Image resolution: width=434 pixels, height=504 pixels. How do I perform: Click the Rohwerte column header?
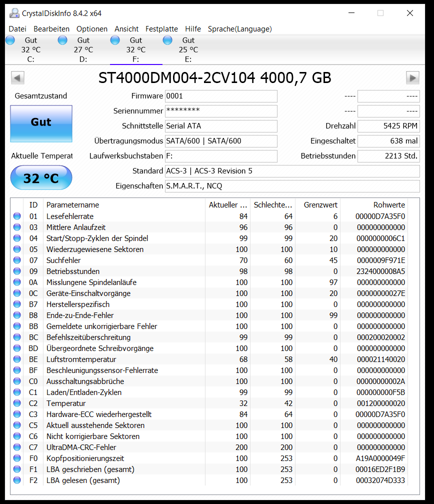click(x=389, y=205)
